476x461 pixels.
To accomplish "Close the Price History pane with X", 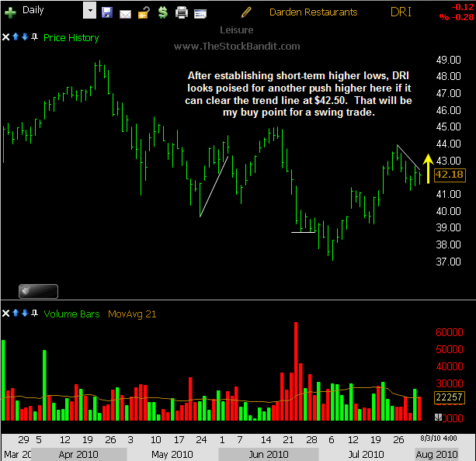I will pos(6,37).
